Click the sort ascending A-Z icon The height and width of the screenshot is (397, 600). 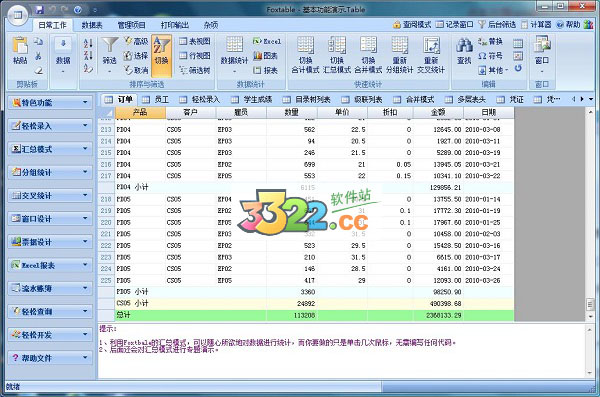click(88, 42)
